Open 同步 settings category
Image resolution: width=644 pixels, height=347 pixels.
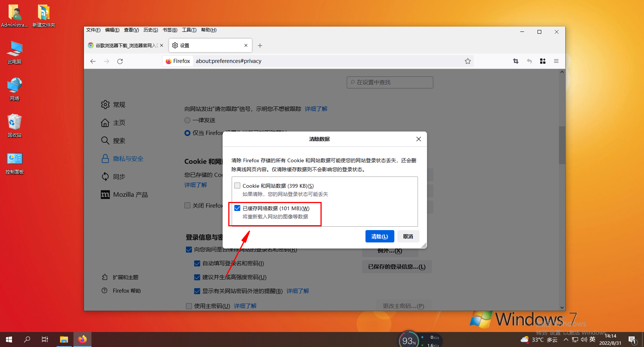coord(113,176)
